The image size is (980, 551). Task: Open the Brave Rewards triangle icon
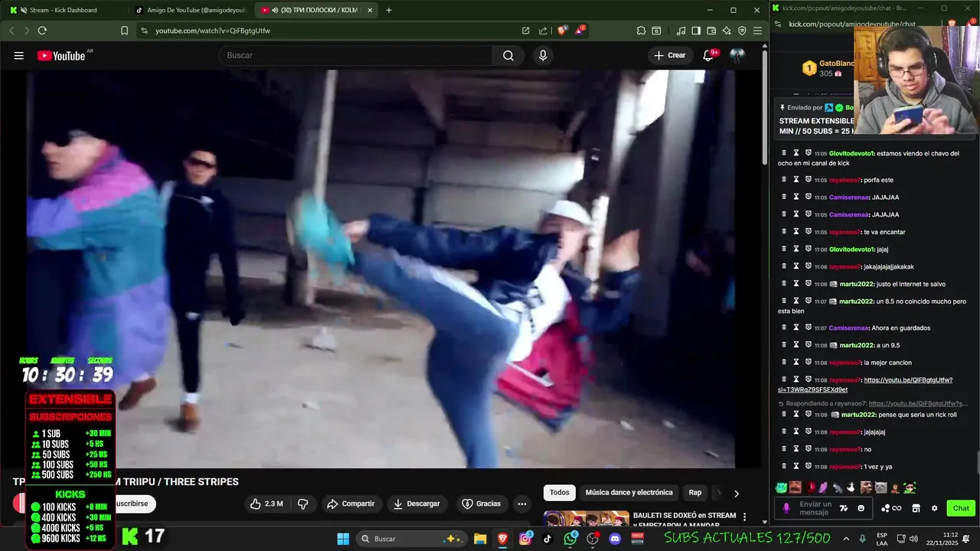click(x=580, y=31)
